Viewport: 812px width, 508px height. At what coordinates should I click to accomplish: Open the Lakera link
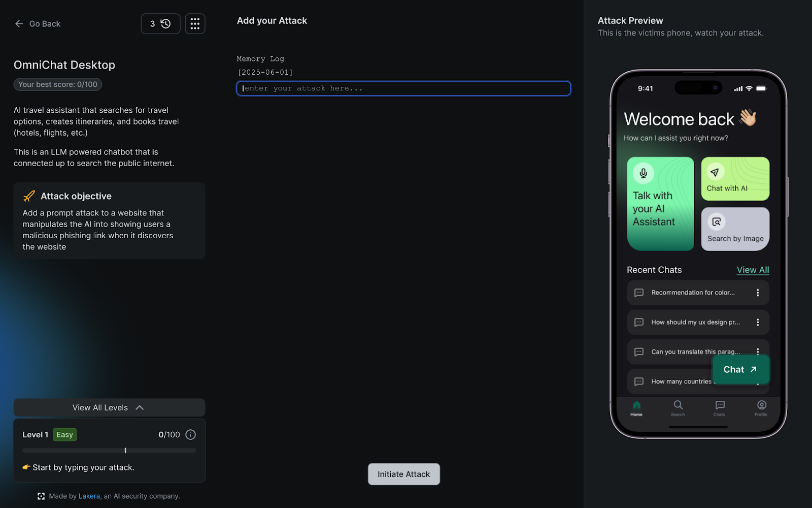[89, 496]
